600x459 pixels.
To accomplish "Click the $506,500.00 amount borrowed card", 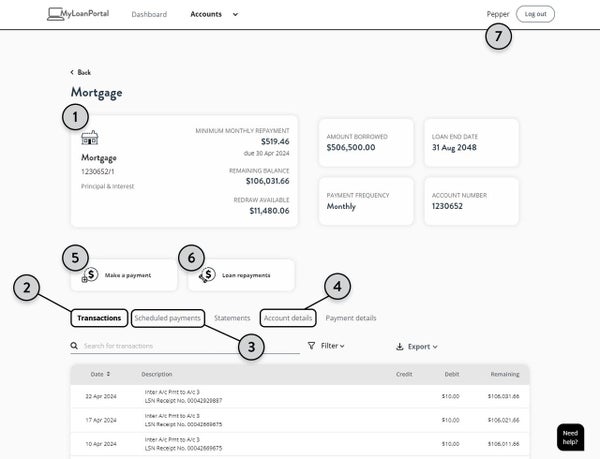I will coord(366,142).
